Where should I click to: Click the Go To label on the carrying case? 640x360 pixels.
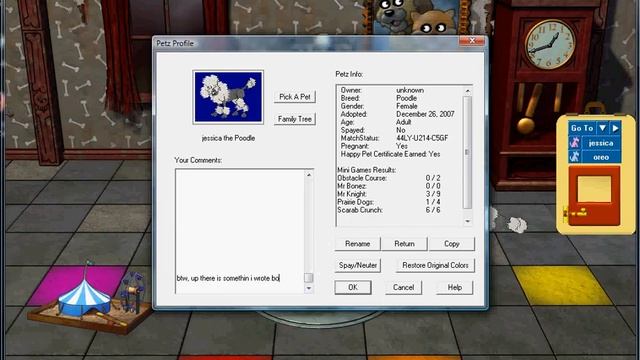582,128
